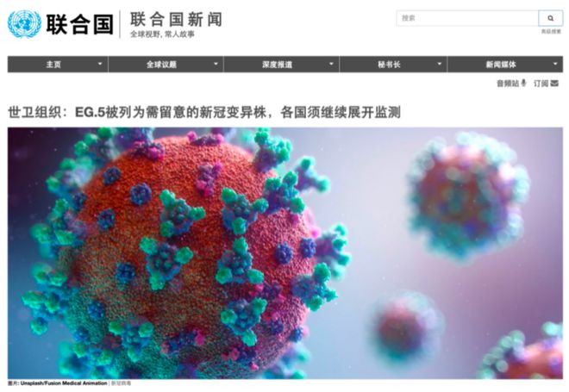
Task: Click the advanced search link below search
Action: pos(551,32)
